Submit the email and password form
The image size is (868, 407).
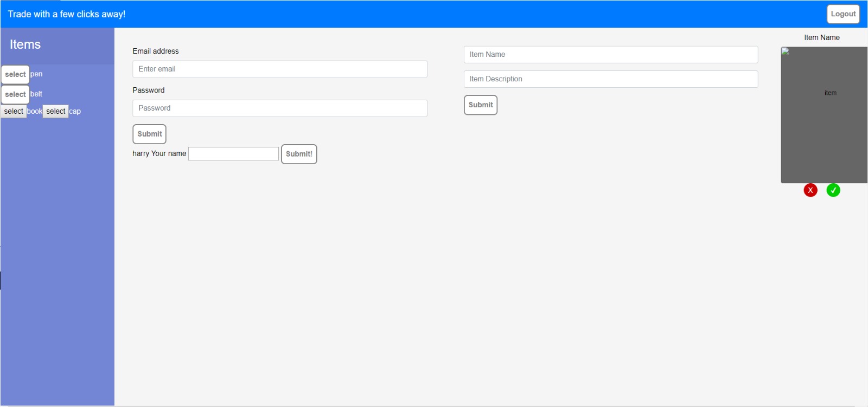pyautogui.click(x=150, y=134)
